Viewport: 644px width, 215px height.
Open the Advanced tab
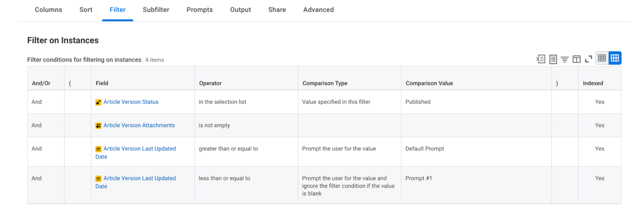pos(318,10)
